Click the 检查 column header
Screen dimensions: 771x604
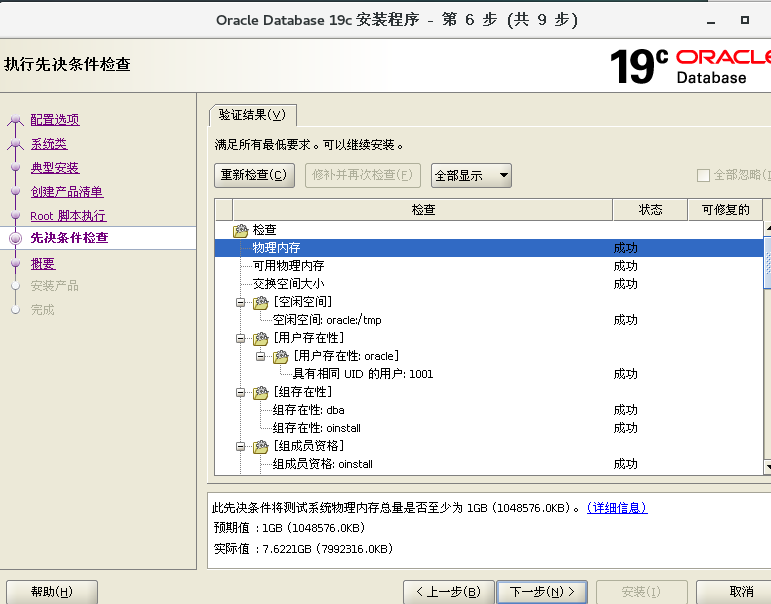(x=423, y=210)
